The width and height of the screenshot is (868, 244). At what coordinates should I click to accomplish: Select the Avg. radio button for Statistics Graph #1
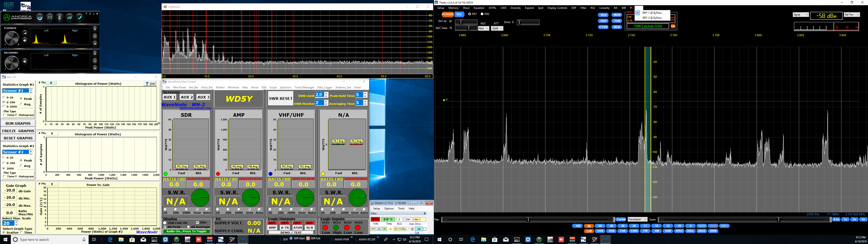21,104
